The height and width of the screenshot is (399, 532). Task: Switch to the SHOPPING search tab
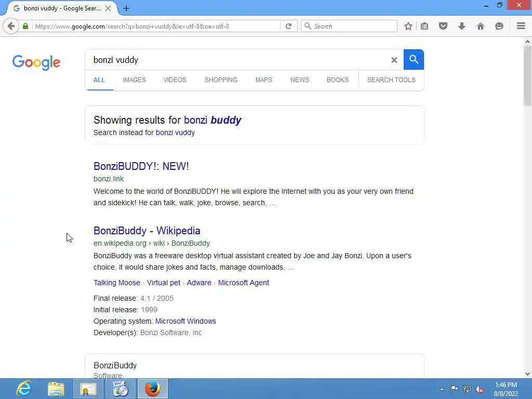coord(221,80)
